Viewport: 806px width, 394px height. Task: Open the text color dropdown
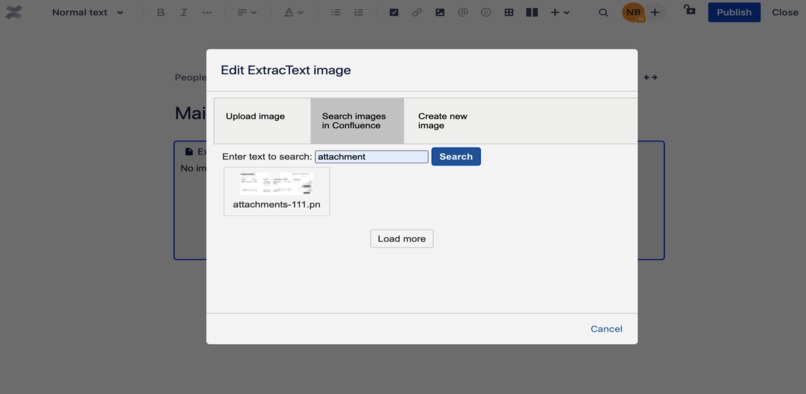294,12
